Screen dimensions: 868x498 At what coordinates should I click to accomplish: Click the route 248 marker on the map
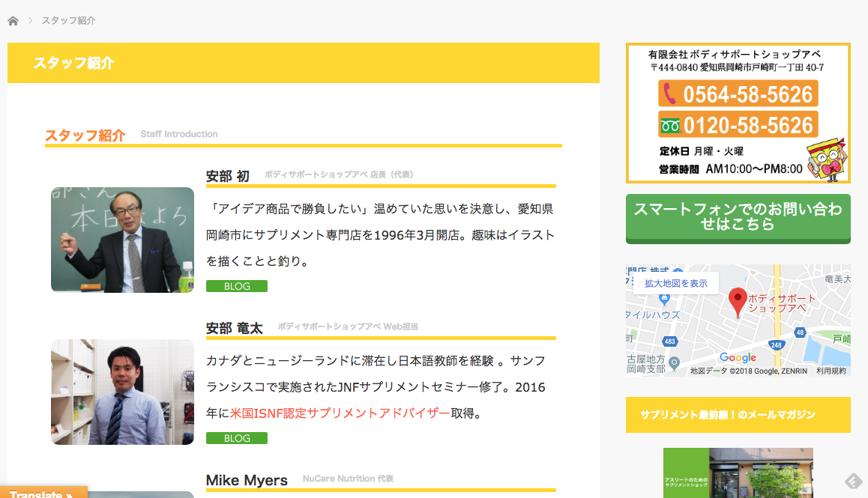(776, 344)
